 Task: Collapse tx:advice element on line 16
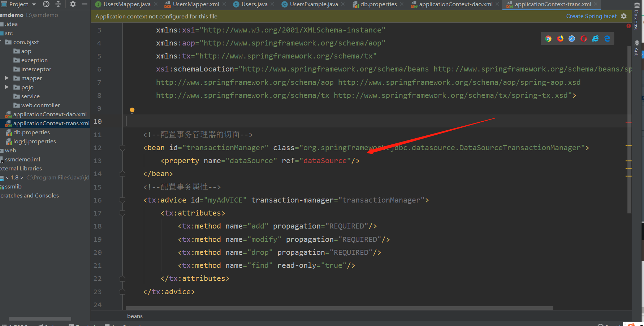(x=122, y=200)
